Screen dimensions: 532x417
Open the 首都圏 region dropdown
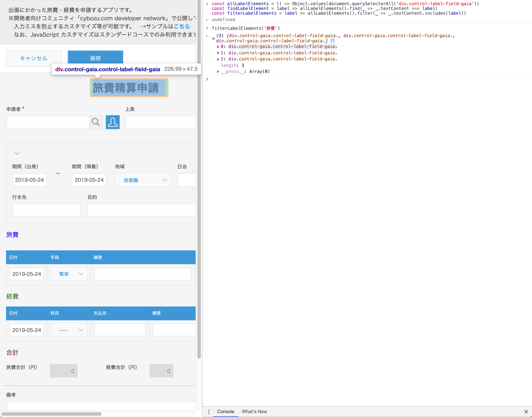pyautogui.click(x=143, y=180)
